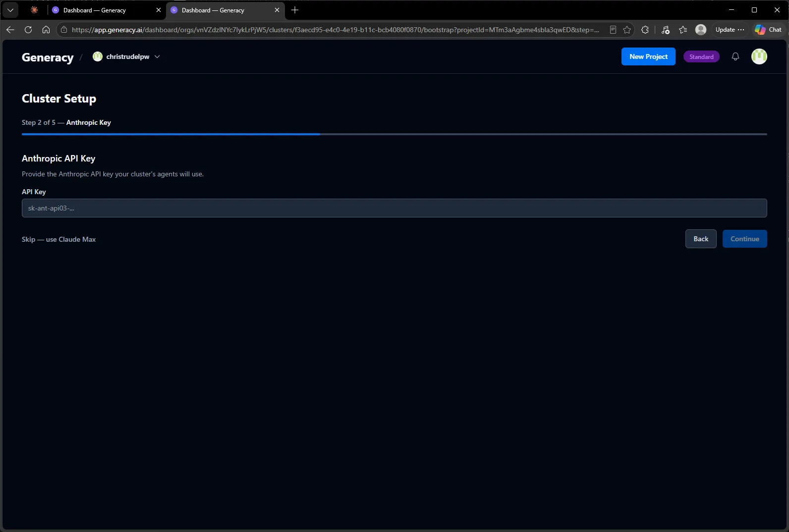
Task: Open browser profile avatar
Action: pos(701,30)
